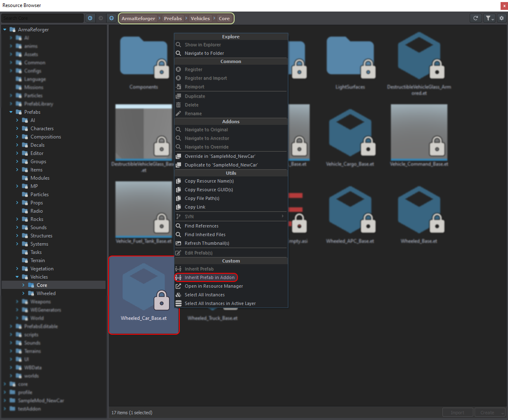Click the Radio folder icon in the tree
Screen dimensions: 508x420
25,211
